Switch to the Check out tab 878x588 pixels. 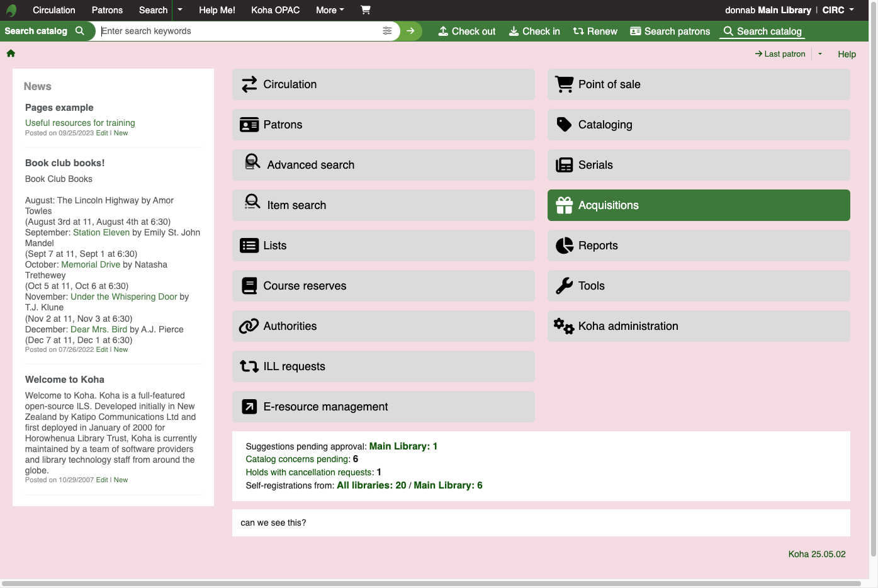(467, 31)
